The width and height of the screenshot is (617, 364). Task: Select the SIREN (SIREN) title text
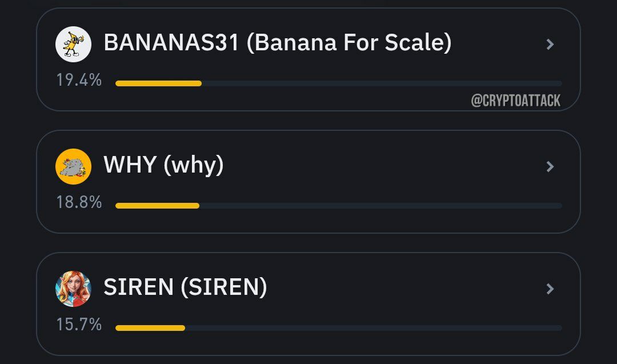185,287
